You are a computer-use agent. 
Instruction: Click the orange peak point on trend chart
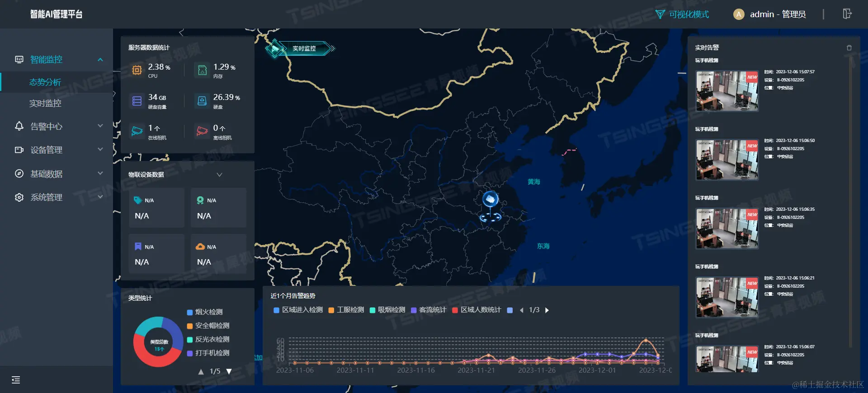[x=646, y=340]
